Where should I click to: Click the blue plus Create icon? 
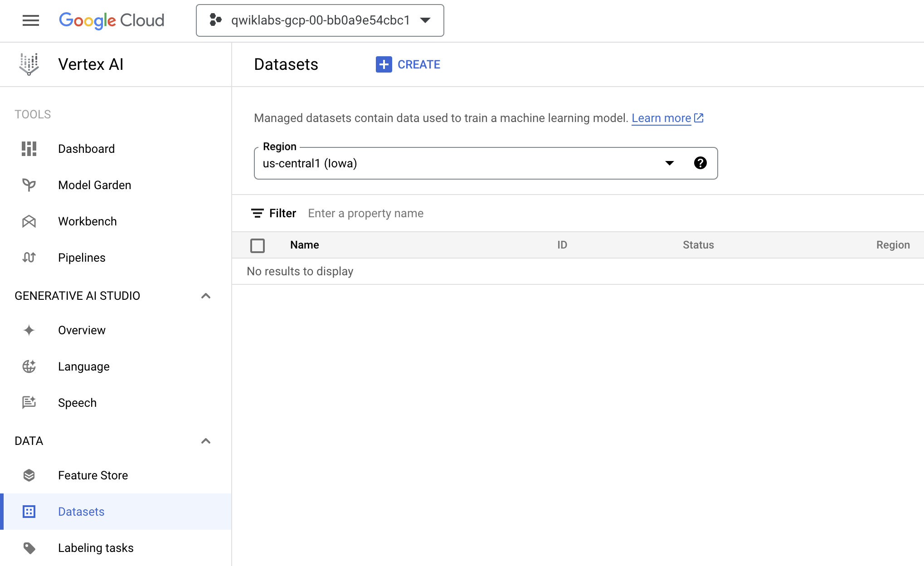pyautogui.click(x=384, y=64)
